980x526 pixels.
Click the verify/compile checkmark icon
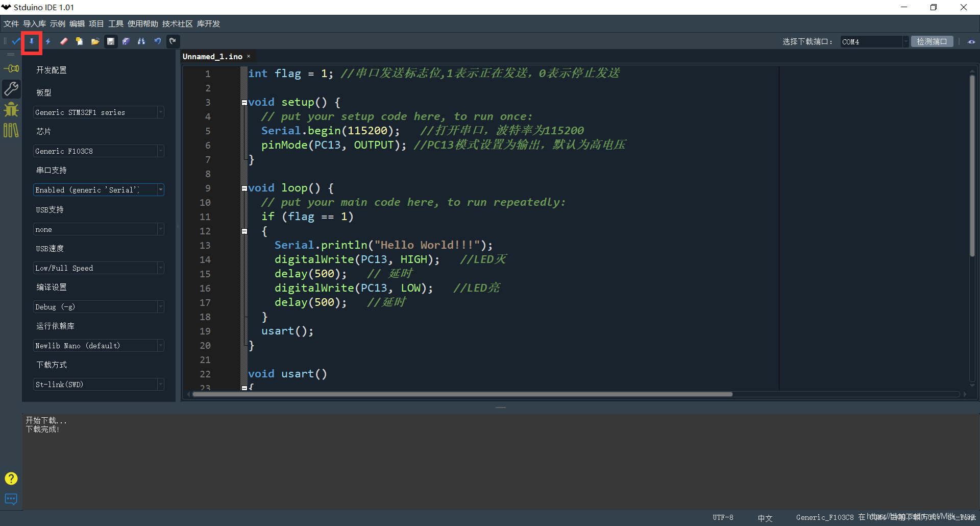[16, 41]
